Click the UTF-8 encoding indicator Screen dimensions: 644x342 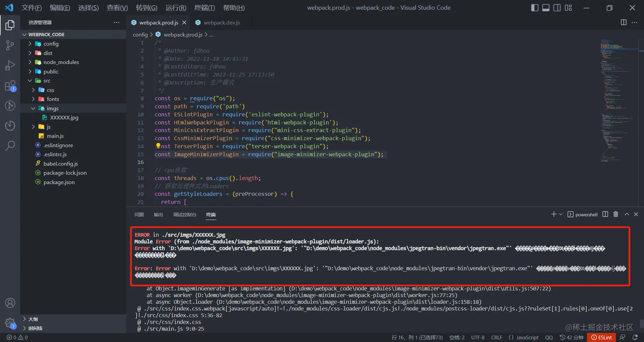click(477, 337)
